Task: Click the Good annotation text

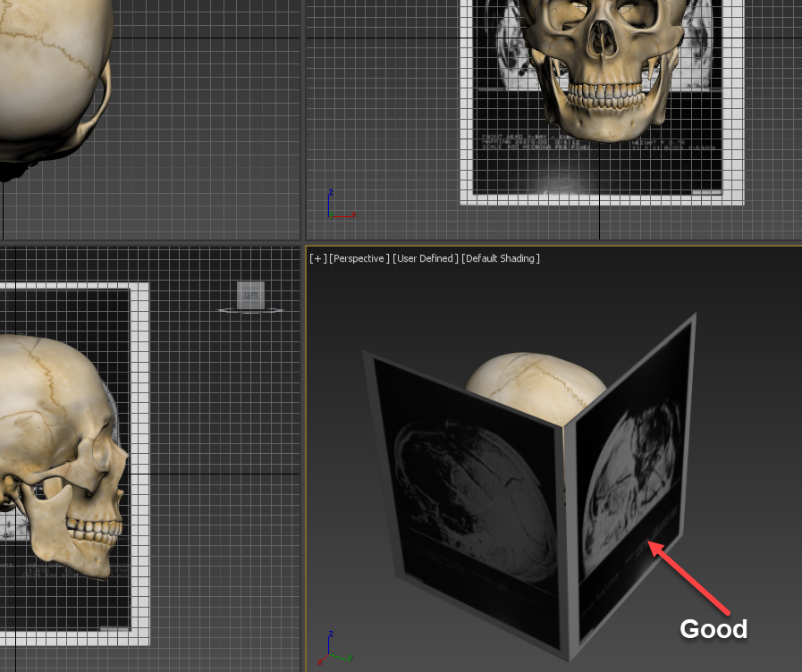Action: point(713,629)
